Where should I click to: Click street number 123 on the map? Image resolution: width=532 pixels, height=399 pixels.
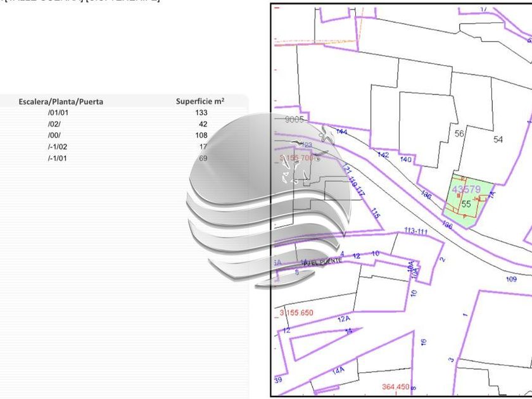[306, 145]
